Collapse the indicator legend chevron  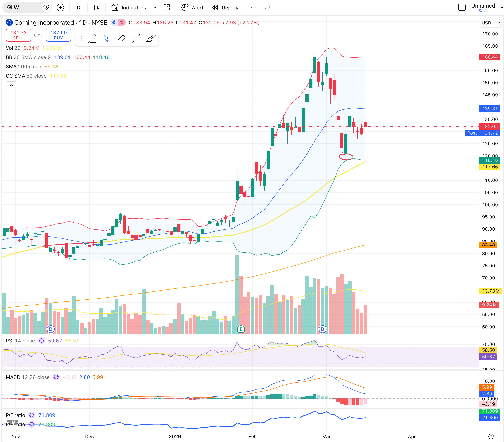coord(11,85)
